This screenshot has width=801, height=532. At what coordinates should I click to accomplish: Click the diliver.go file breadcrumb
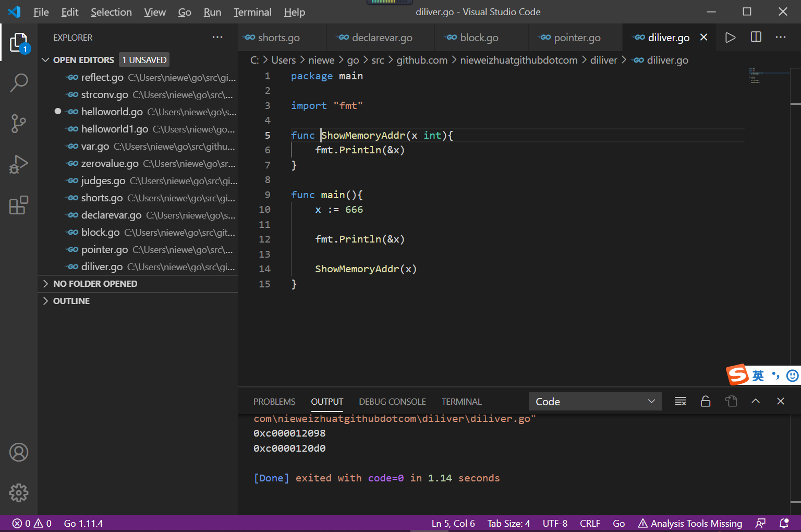coord(661,60)
